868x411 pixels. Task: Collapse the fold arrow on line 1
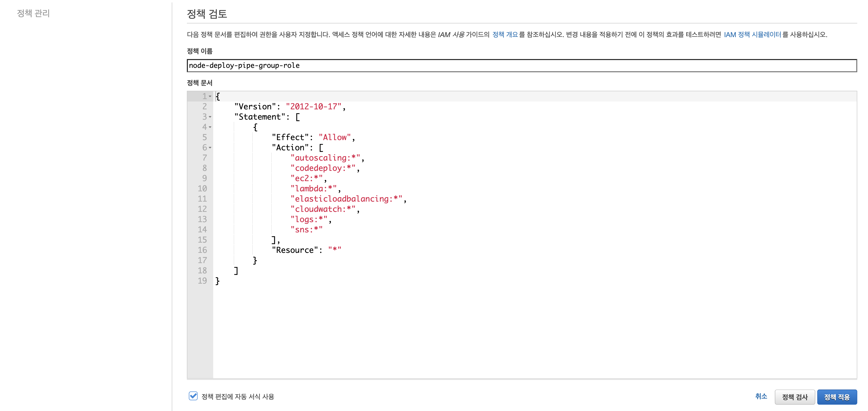pos(210,96)
